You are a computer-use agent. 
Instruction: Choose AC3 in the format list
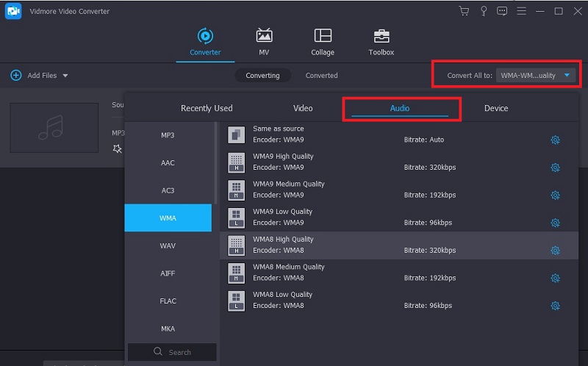click(168, 190)
